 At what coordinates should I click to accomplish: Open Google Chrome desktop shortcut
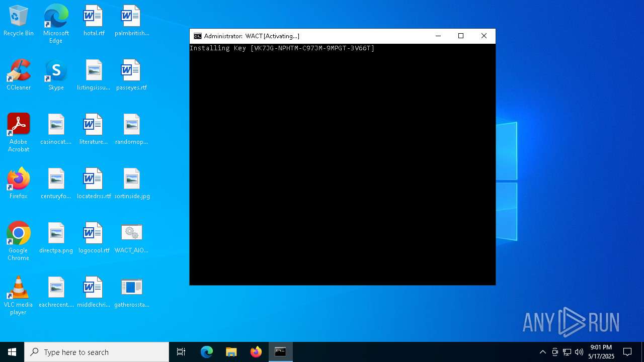19,241
